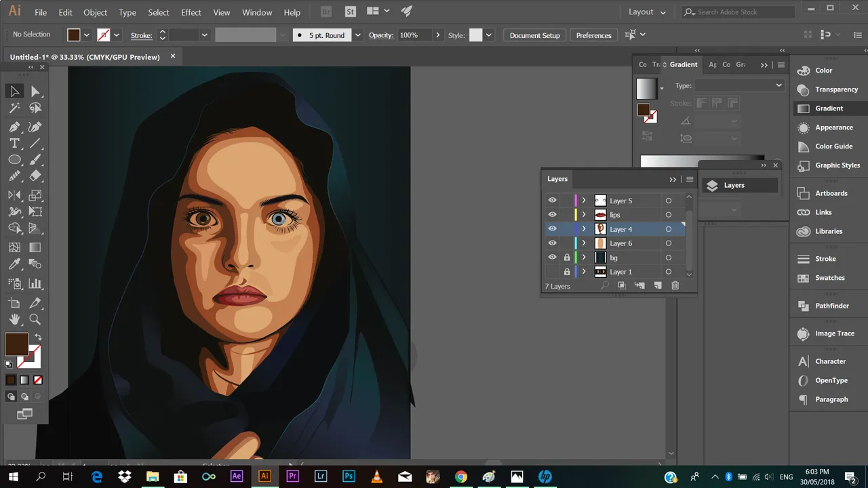Open graphic Style dropdown arrow

488,35
